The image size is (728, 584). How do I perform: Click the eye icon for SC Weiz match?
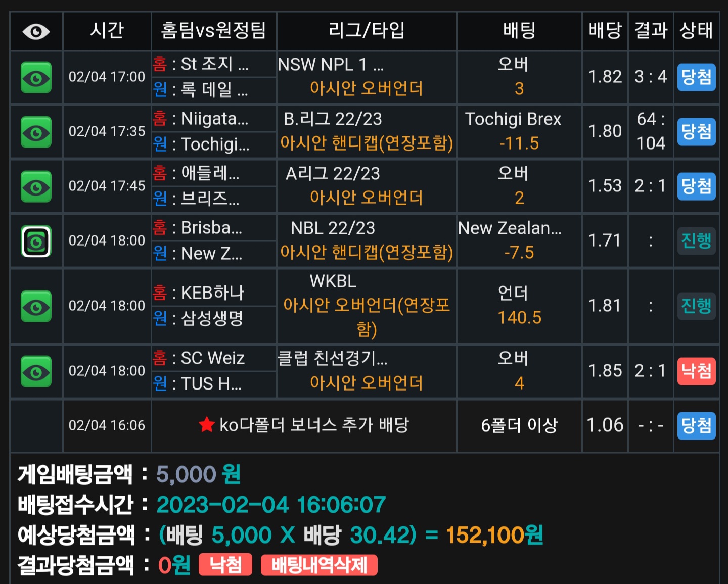[x=36, y=372]
